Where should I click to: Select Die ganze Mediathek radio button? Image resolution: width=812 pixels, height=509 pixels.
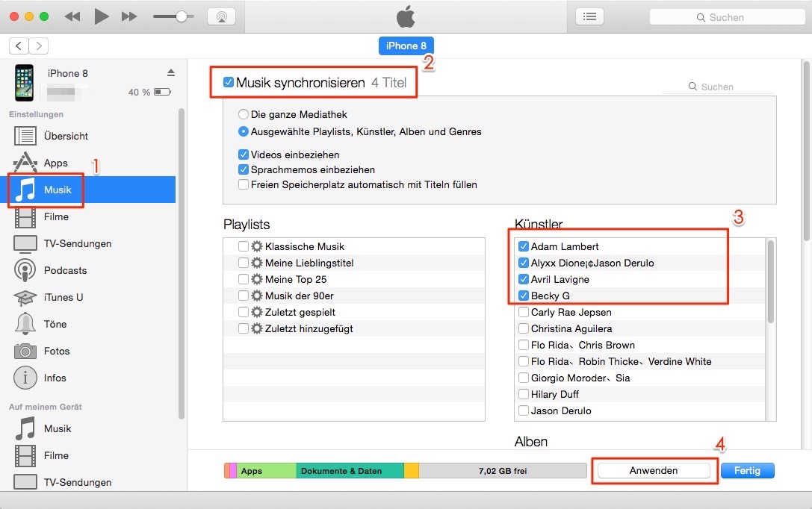coord(243,114)
